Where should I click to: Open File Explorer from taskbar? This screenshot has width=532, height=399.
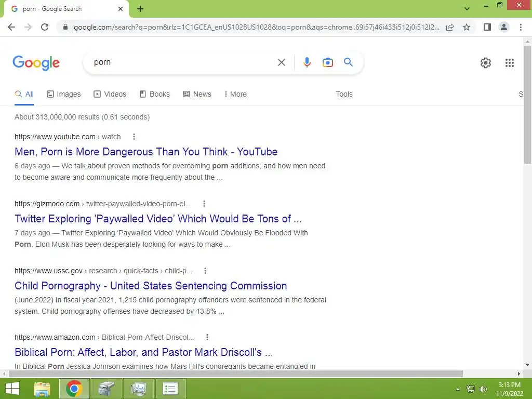[42, 389]
